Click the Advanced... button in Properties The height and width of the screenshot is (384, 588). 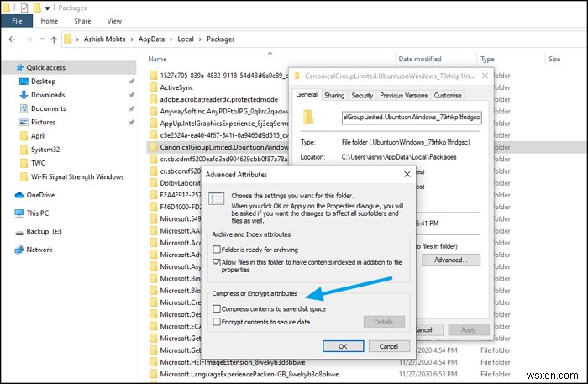click(x=451, y=260)
